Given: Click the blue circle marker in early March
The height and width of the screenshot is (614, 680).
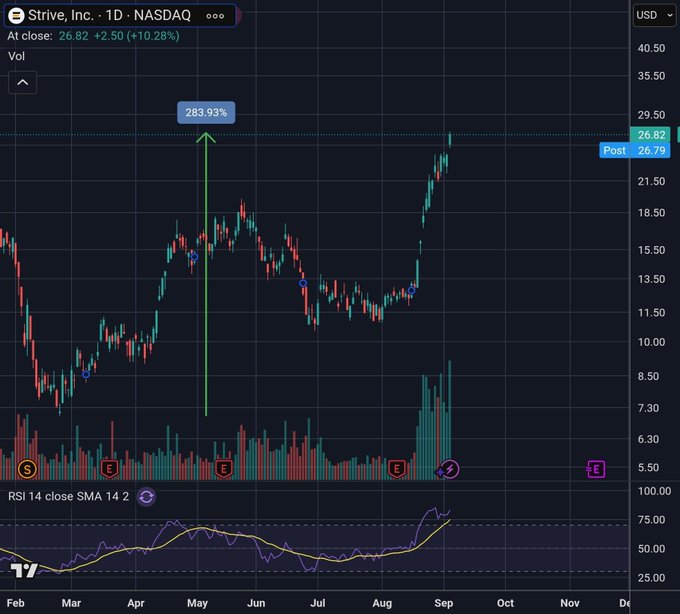Looking at the screenshot, I should pyautogui.click(x=86, y=374).
